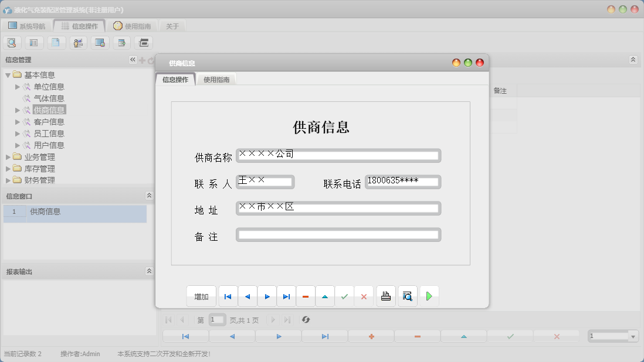Click the green run arrow in the dialog
The height and width of the screenshot is (362, 644).
429,296
